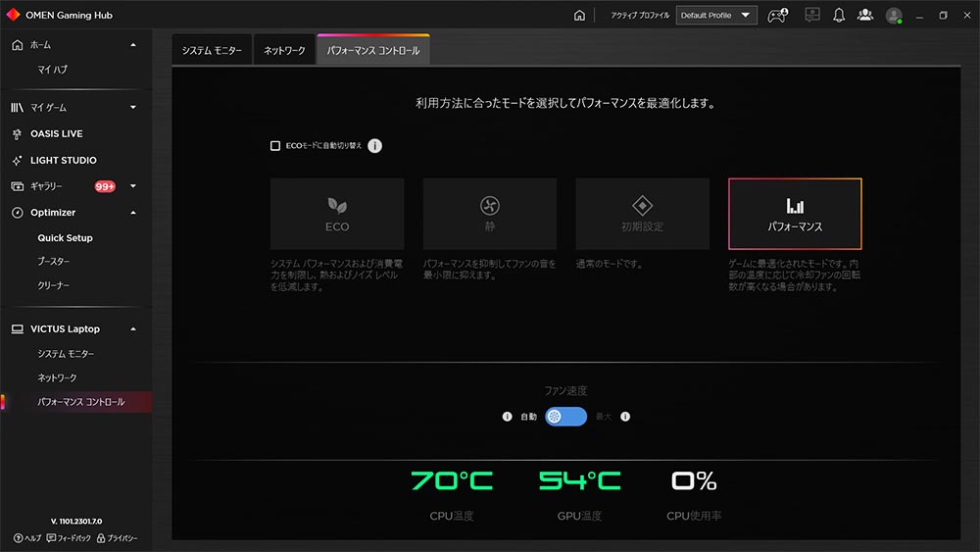Switch to the ネットワーク tab
Viewport: 980px width, 552px height.
284,51
